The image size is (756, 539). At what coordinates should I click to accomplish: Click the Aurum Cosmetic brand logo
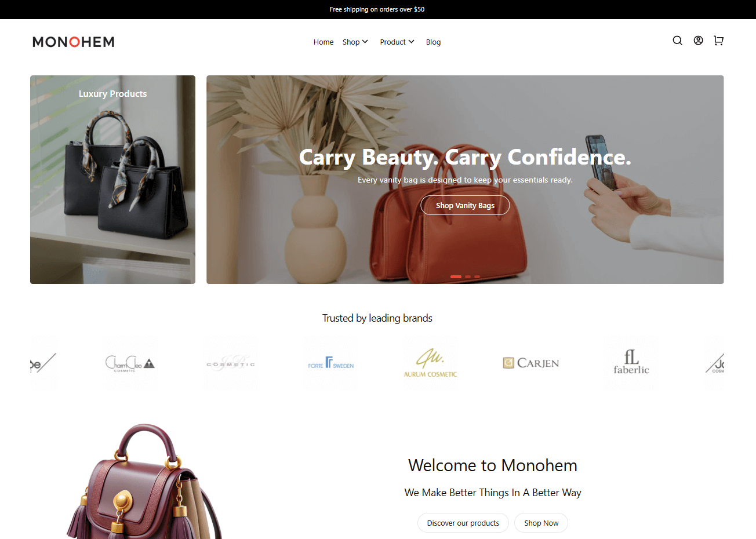click(430, 363)
